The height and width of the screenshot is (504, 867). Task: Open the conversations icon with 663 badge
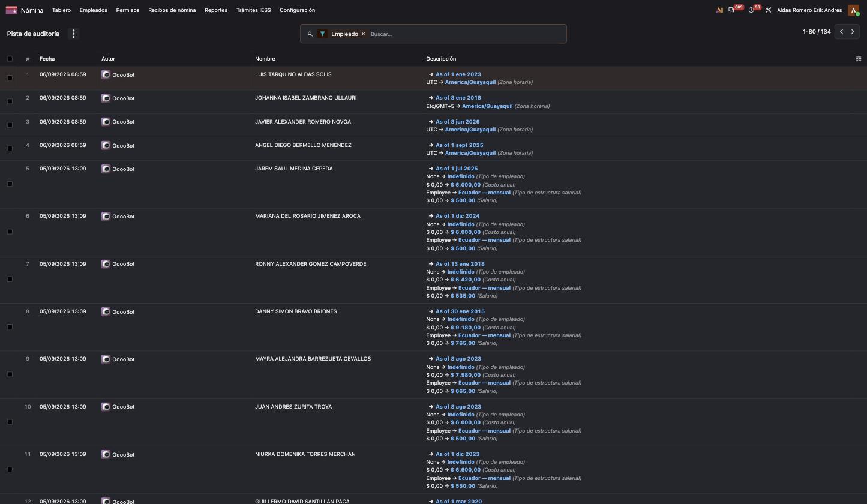pos(731,10)
